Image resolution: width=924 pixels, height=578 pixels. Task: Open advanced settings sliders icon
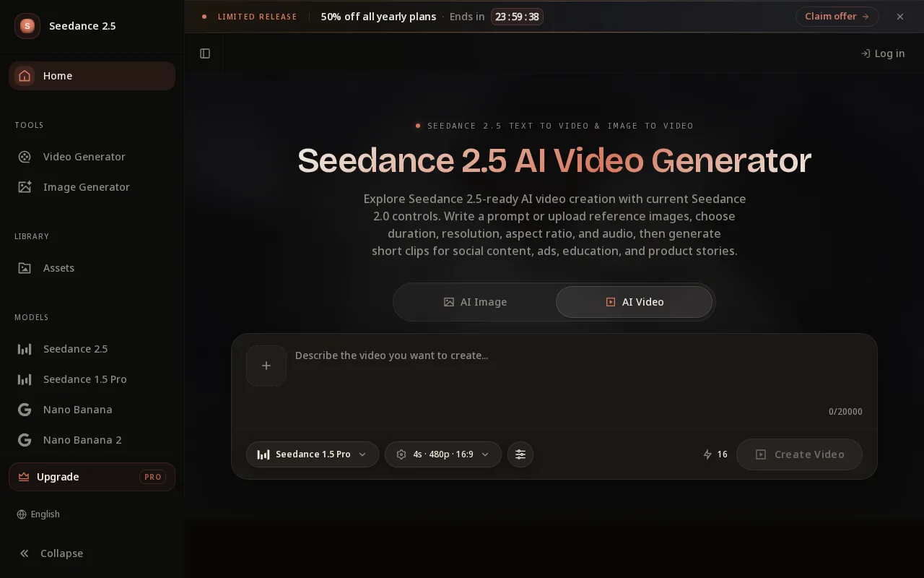(520, 454)
